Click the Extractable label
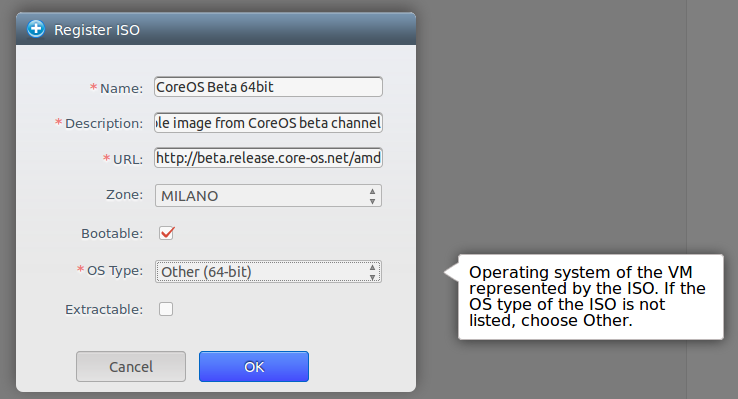This screenshot has height=399, width=738. click(x=104, y=310)
